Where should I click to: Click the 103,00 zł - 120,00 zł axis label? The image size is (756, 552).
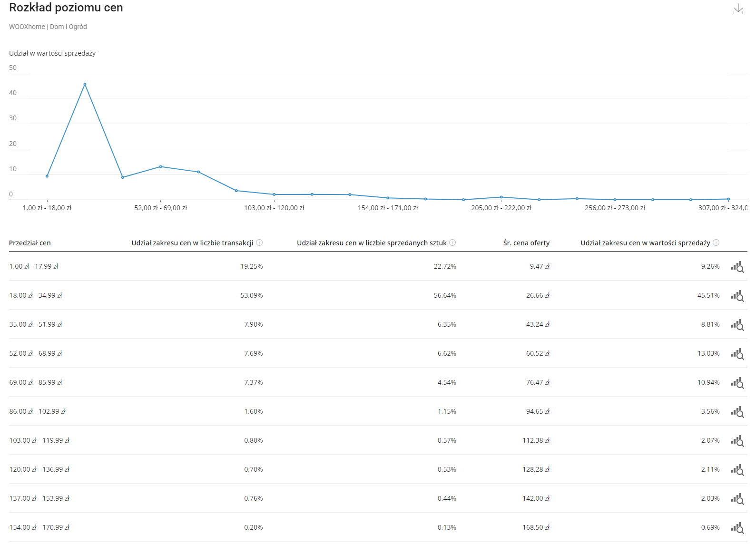click(274, 208)
